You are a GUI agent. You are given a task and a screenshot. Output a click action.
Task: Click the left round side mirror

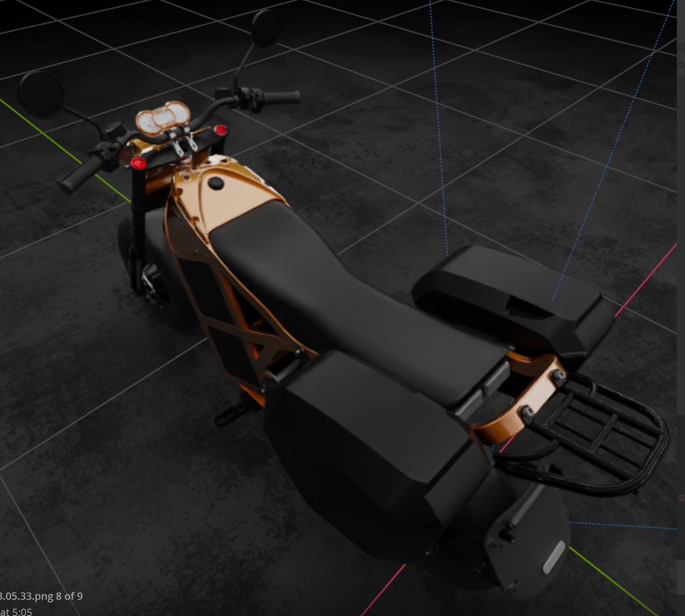coord(41,94)
